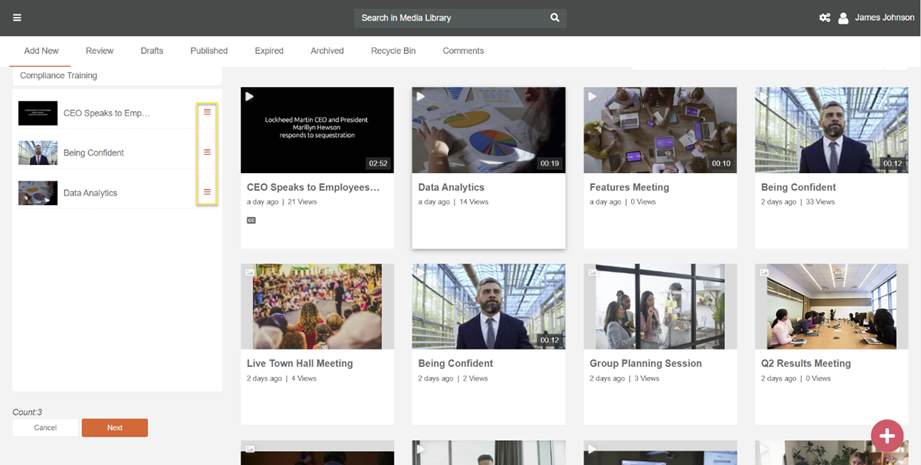Open James Johnson account menu
921x465 pixels.
pos(884,18)
